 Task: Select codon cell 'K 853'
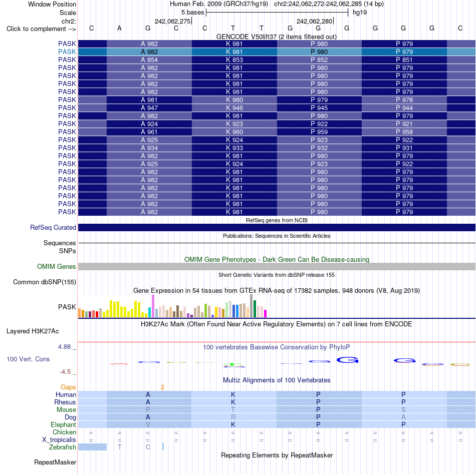tap(234, 60)
